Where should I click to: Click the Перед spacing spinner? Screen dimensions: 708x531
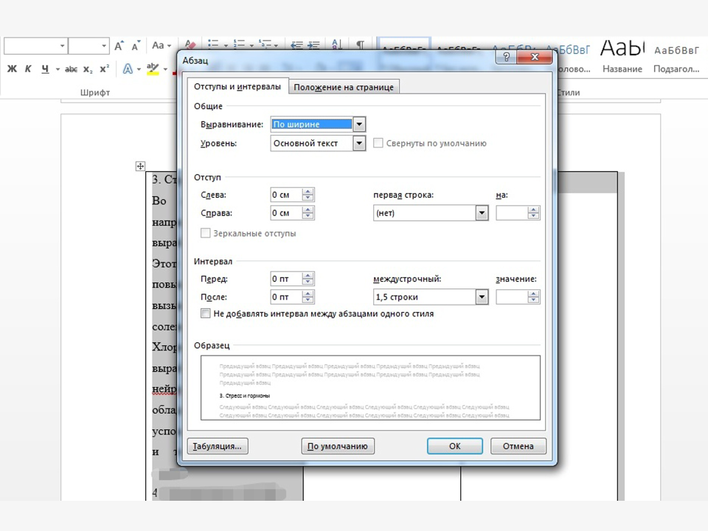pyautogui.click(x=308, y=279)
